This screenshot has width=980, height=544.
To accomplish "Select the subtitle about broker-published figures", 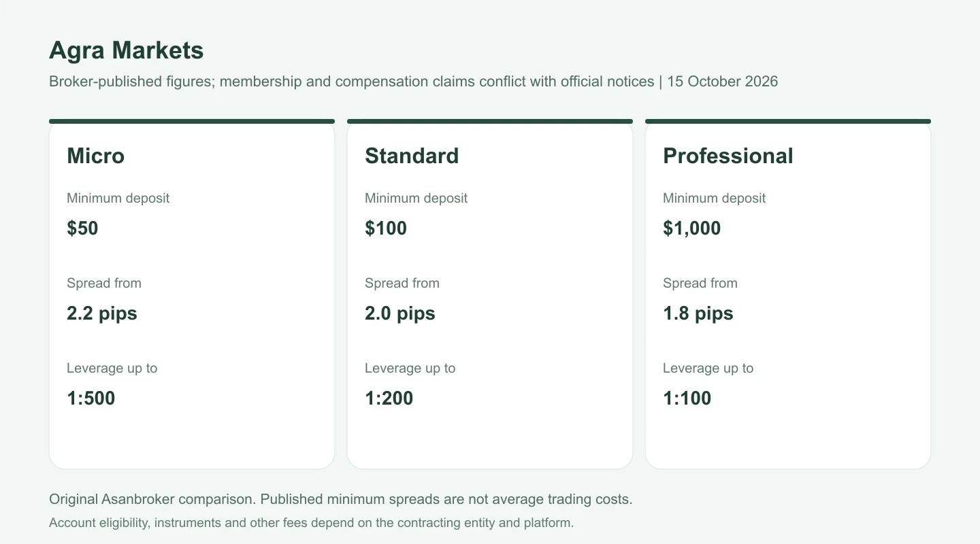I will coord(413,82).
